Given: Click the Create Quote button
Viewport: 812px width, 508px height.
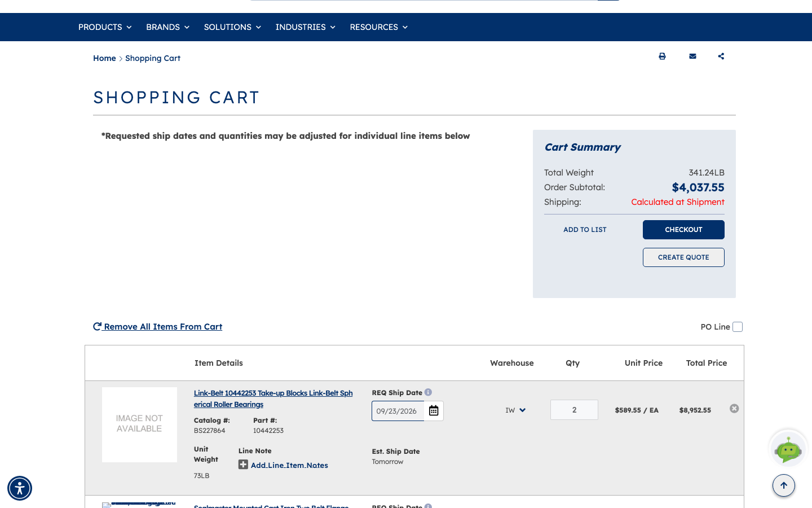Looking at the screenshot, I should point(683,257).
